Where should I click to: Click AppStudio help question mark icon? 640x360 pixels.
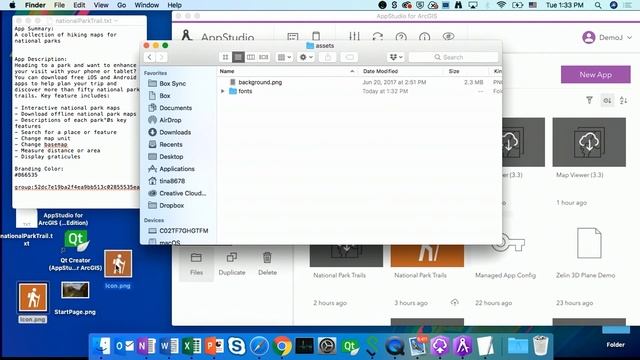(401, 37)
